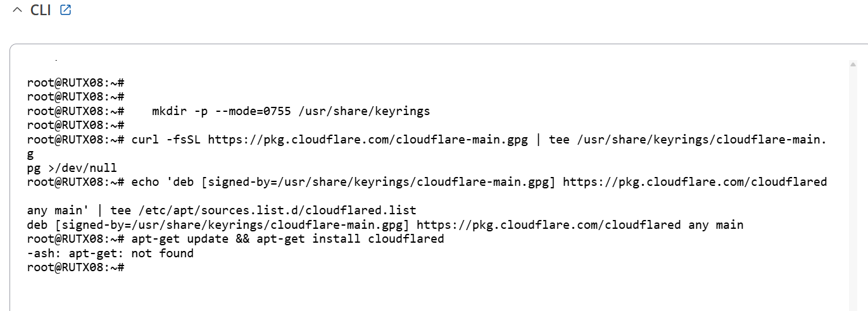Click the CLI section heading

click(x=41, y=11)
